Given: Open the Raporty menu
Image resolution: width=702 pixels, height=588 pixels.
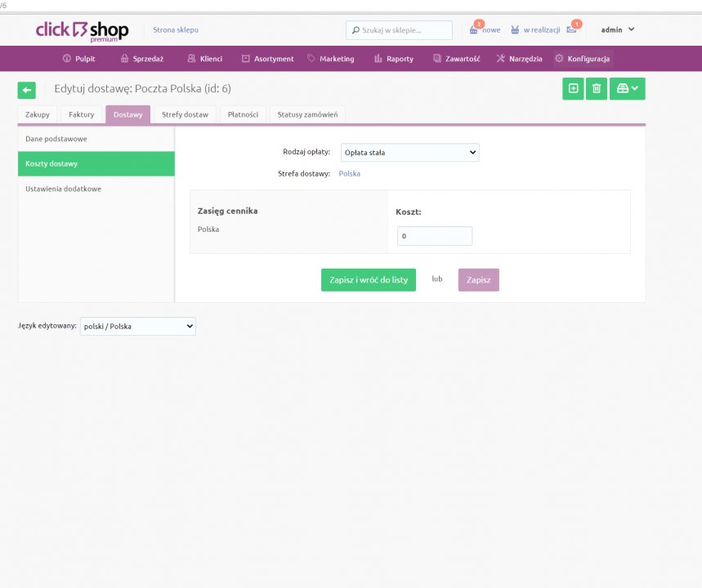Looking at the screenshot, I should coord(394,59).
